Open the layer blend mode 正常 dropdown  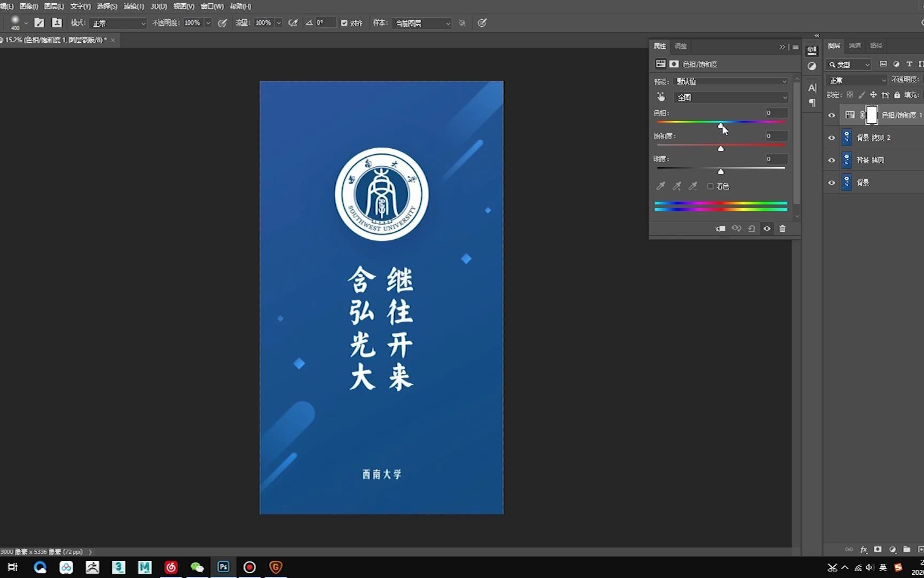tap(857, 80)
